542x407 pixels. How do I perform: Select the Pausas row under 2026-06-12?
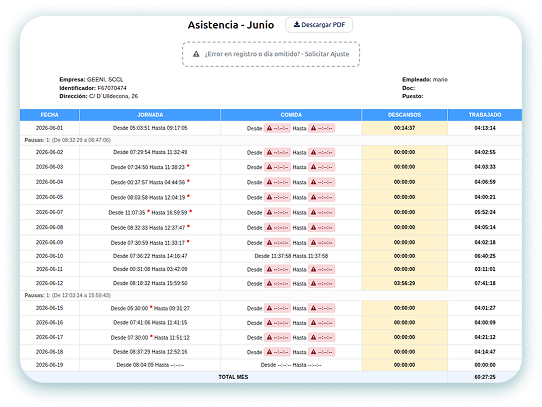(x=271, y=295)
